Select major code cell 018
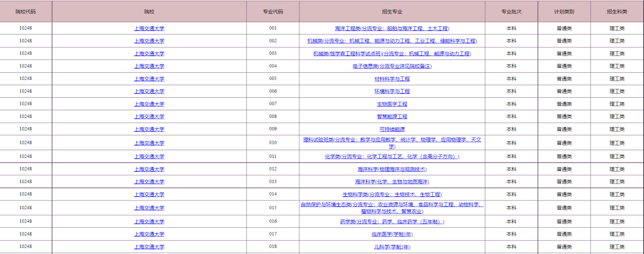Image resolution: width=644 pixels, height=254 pixels. (x=273, y=247)
